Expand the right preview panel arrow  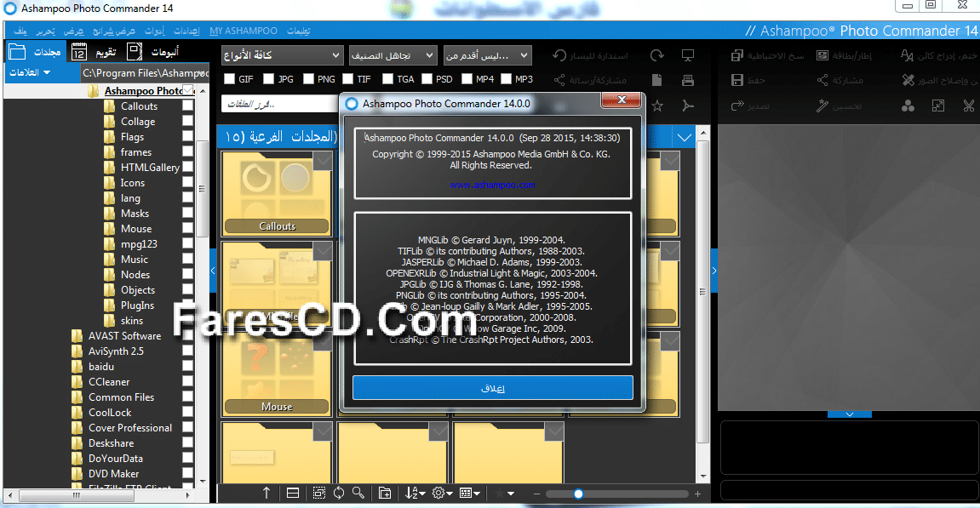(x=714, y=271)
